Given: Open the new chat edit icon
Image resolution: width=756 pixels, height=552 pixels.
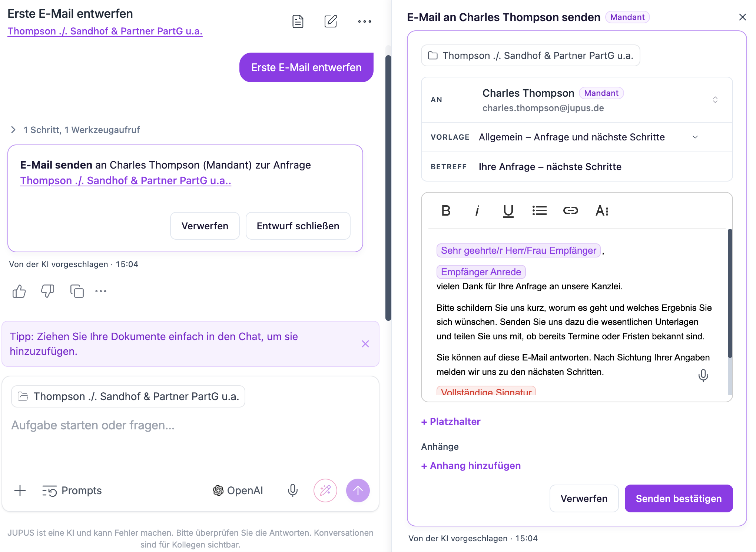Looking at the screenshot, I should point(331,21).
